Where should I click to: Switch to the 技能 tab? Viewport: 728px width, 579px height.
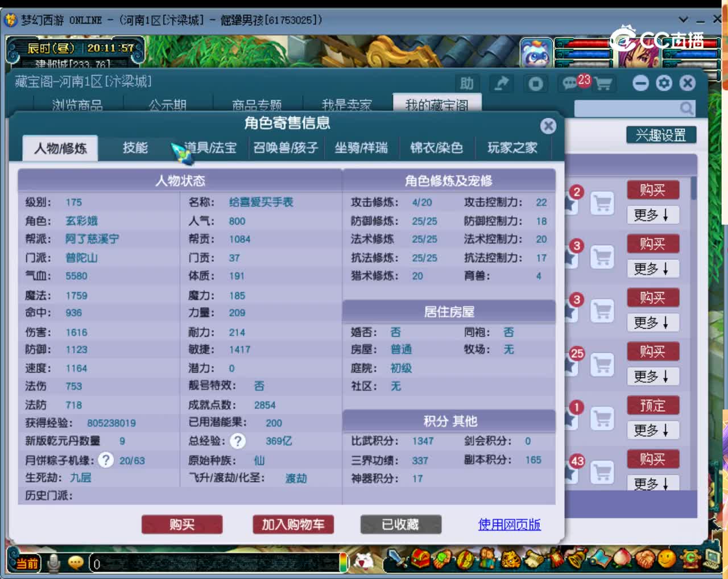point(135,148)
